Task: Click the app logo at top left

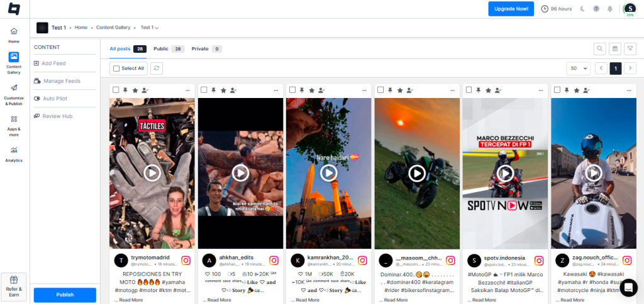Action: pyautogui.click(x=14, y=9)
